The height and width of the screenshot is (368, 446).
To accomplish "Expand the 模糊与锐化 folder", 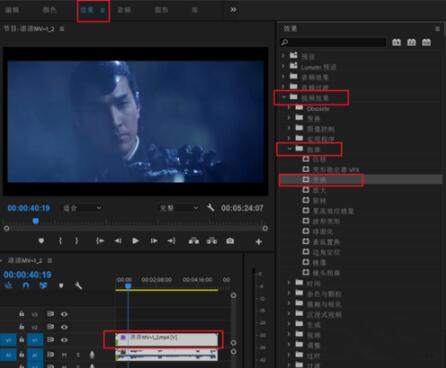I will click(x=289, y=303).
